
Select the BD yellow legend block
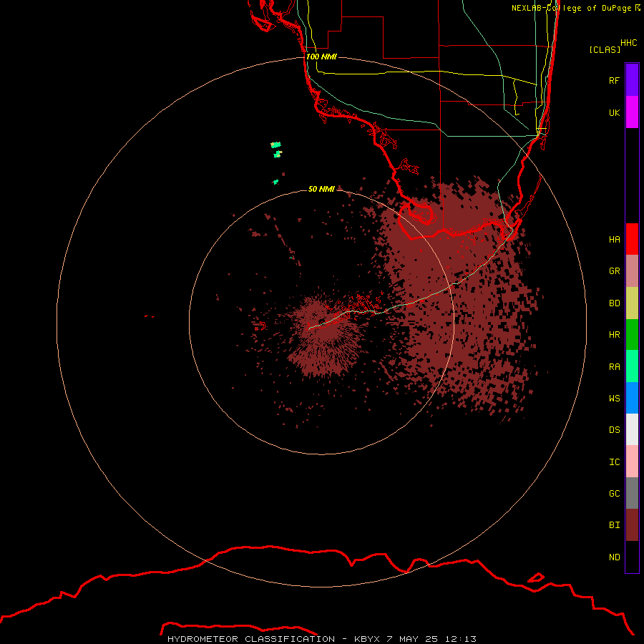click(x=632, y=303)
